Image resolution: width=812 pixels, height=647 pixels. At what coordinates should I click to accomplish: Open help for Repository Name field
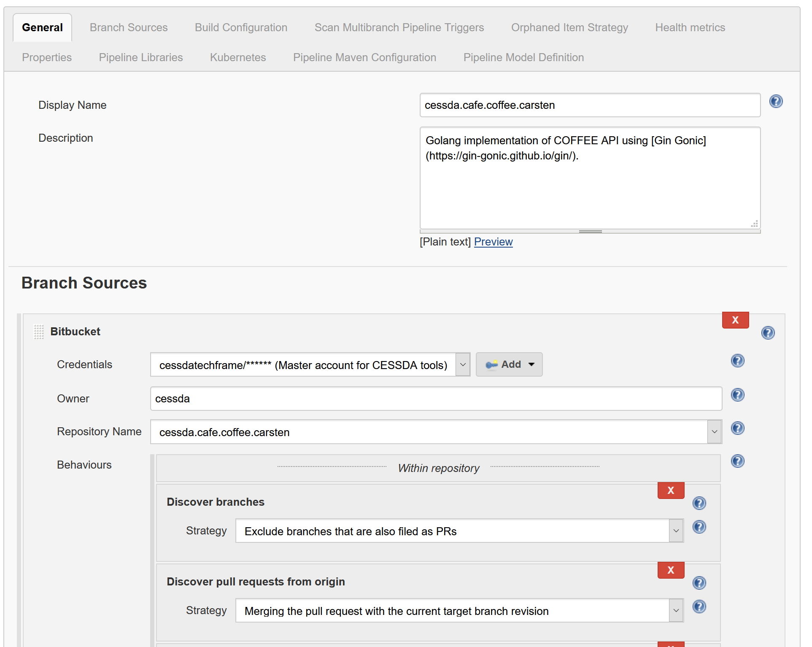click(x=737, y=429)
